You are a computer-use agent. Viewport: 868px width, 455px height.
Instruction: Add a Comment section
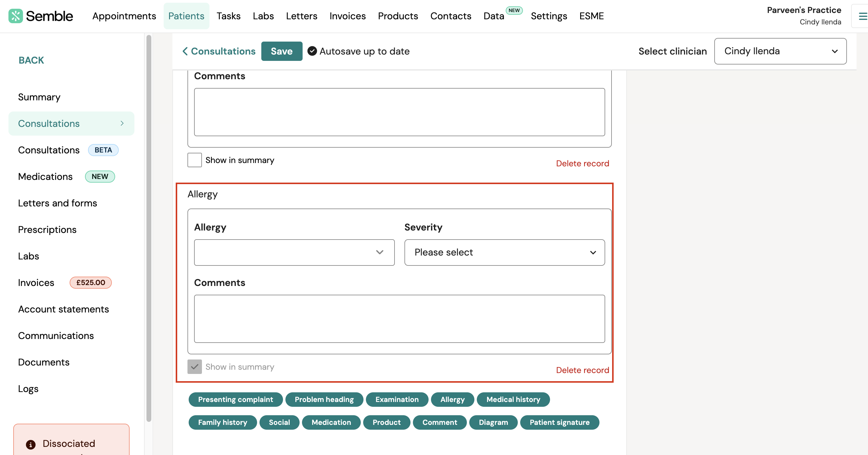tap(440, 422)
